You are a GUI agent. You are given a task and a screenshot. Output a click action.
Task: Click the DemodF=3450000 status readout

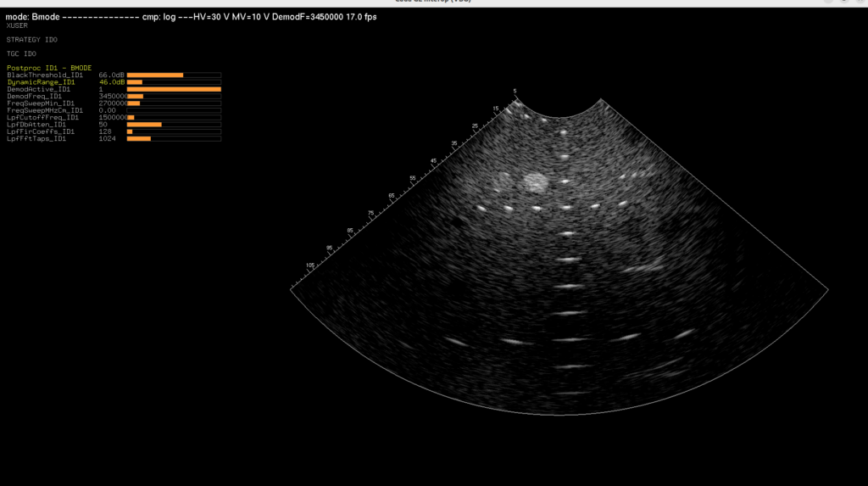pyautogui.click(x=308, y=17)
